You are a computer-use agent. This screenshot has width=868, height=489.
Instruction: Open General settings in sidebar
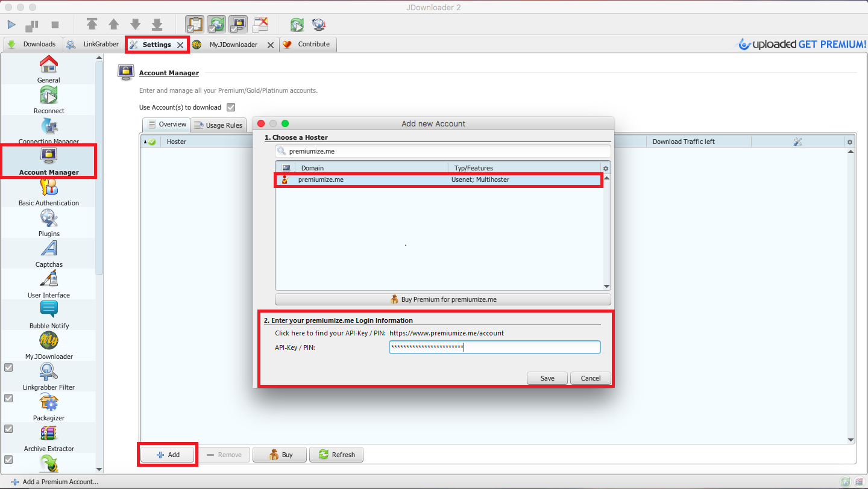48,69
